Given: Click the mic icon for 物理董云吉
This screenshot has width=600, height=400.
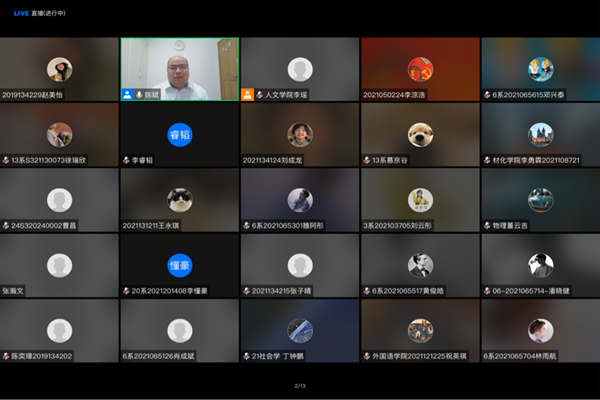Looking at the screenshot, I should tap(486, 225).
